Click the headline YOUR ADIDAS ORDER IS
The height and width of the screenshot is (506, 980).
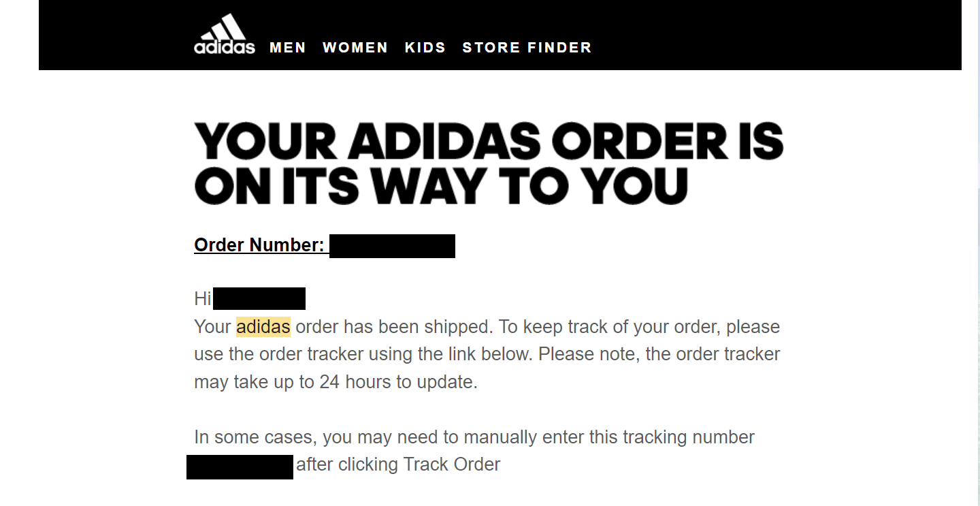[x=488, y=140]
